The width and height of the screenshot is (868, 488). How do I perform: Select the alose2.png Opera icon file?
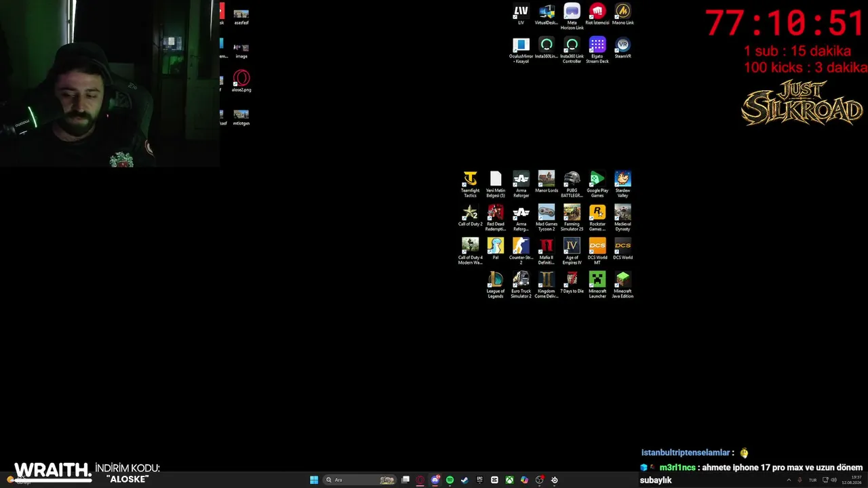[241, 81]
